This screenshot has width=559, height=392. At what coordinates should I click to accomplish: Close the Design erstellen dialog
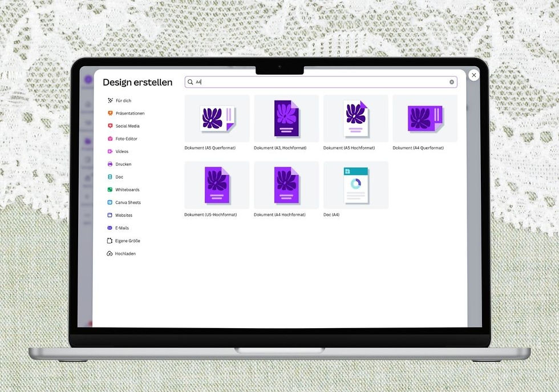tap(474, 75)
